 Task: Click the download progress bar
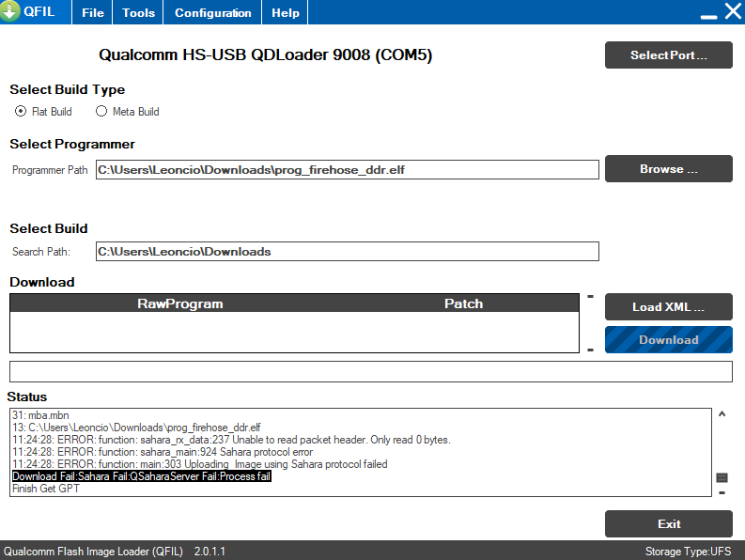[x=370, y=371]
